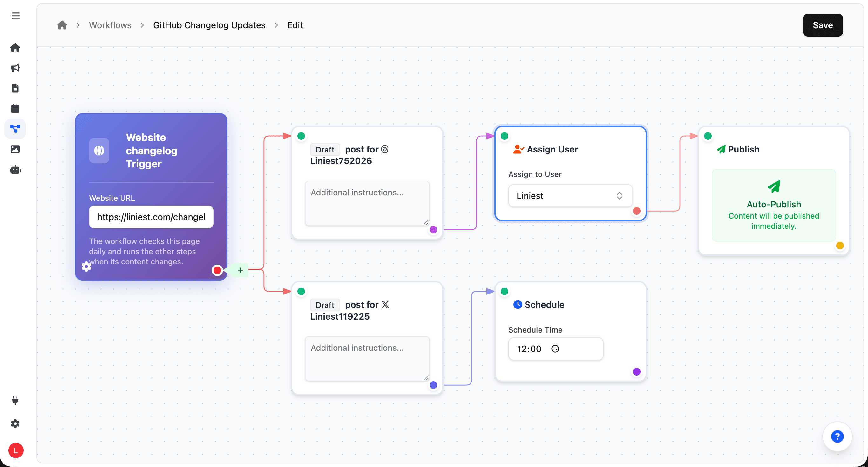Open the media image sidebar icon
Viewport: 868px width, 467px height.
coord(15,149)
